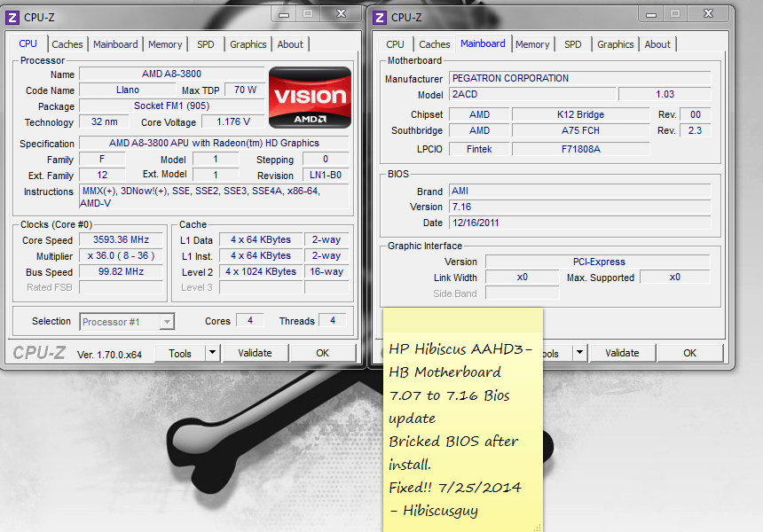Image resolution: width=763 pixels, height=532 pixels.
Task: Click the Cores count value field
Action: (x=250, y=320)
